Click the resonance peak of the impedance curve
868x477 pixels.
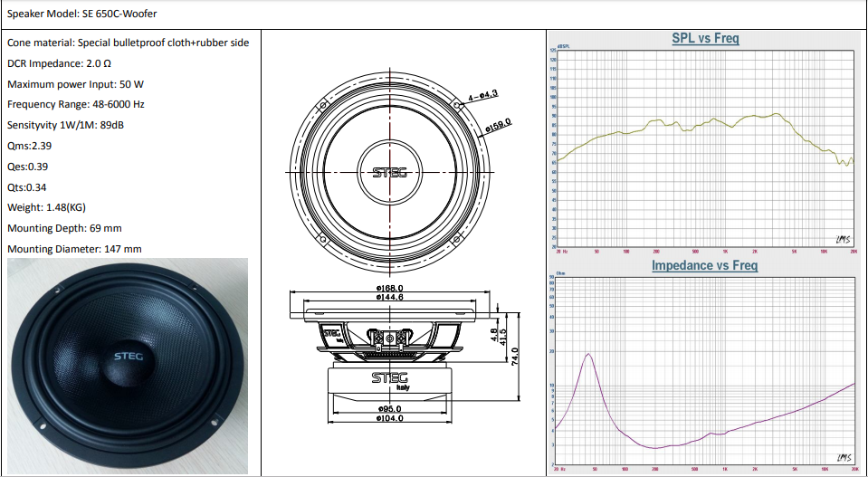[588, 354]
